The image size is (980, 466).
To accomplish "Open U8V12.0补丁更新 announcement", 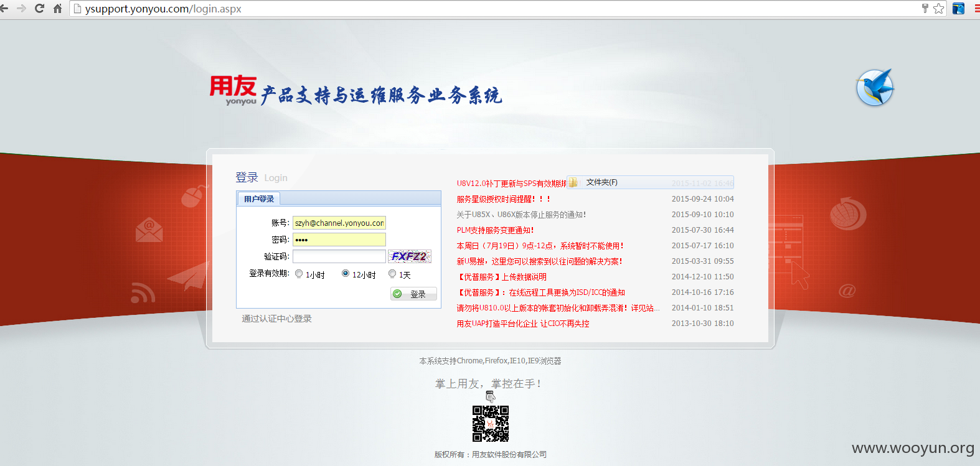I will [512, 184].
